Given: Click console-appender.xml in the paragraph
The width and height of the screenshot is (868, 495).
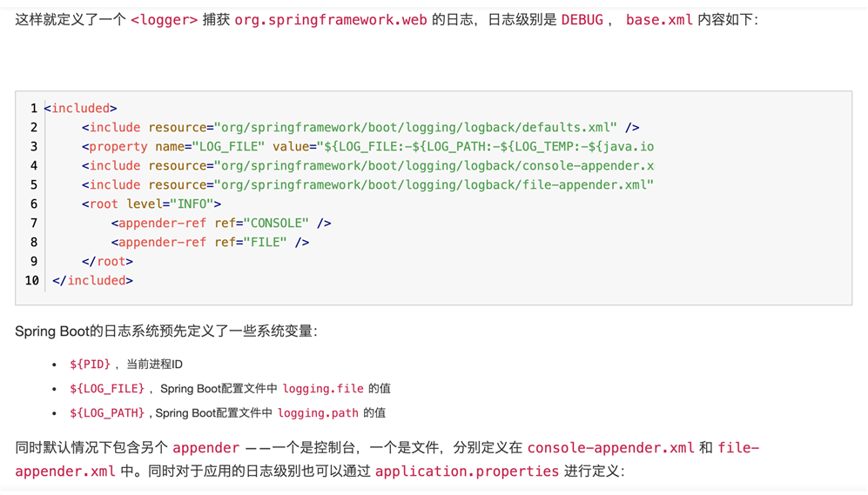Looking at the screenshot, I should 610,447.
